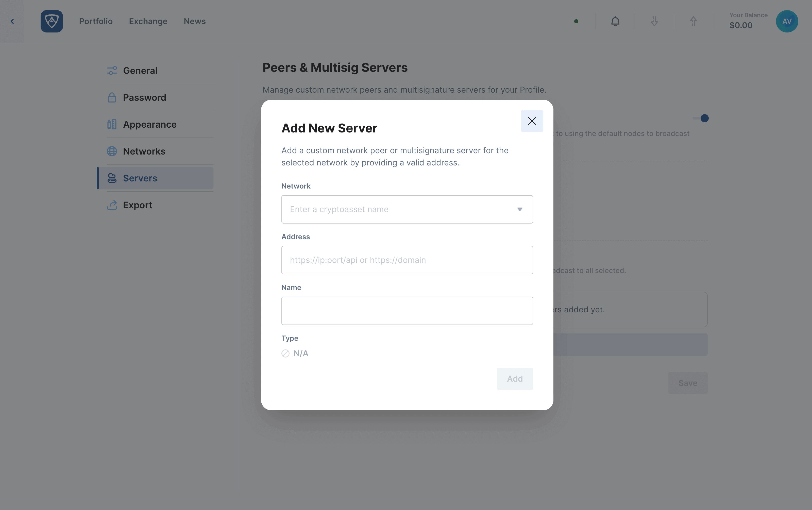Open the News section
Image resolution: width=812 pixels, height=510 pixels.
pos(195,21)
